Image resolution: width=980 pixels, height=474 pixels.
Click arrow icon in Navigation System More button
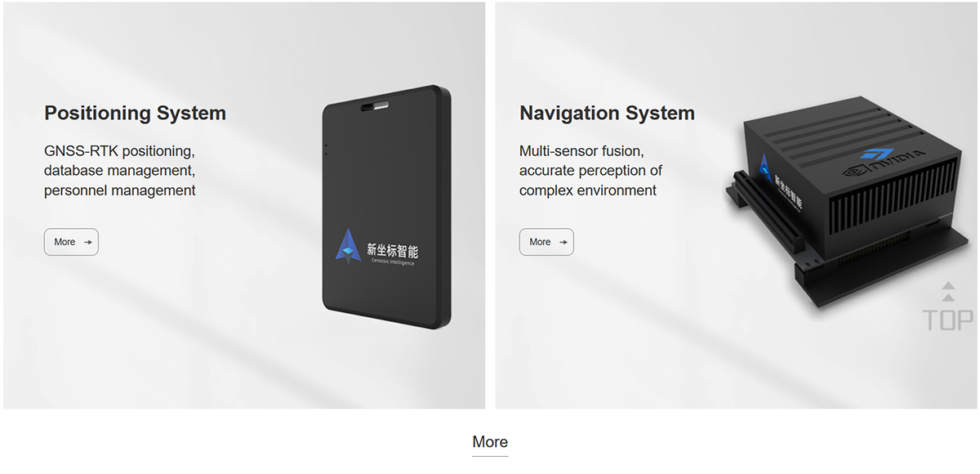pyautogui.click(x=563, y=242)
